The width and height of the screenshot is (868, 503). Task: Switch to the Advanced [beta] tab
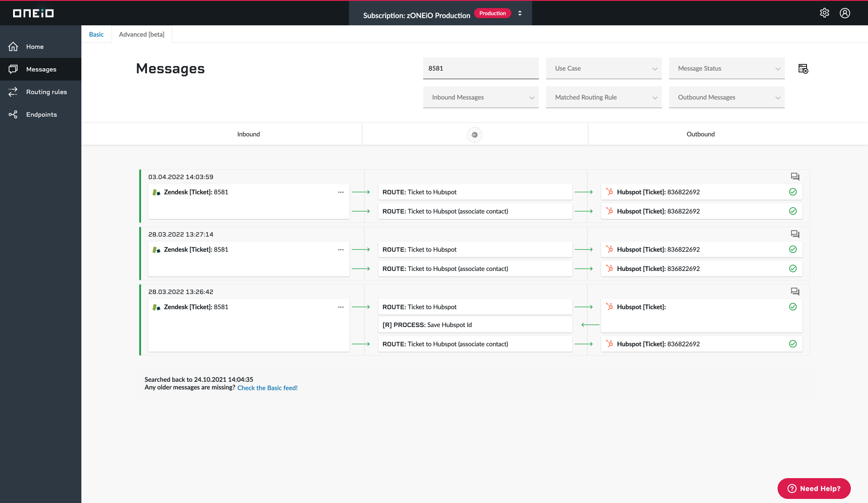point(142,34)
